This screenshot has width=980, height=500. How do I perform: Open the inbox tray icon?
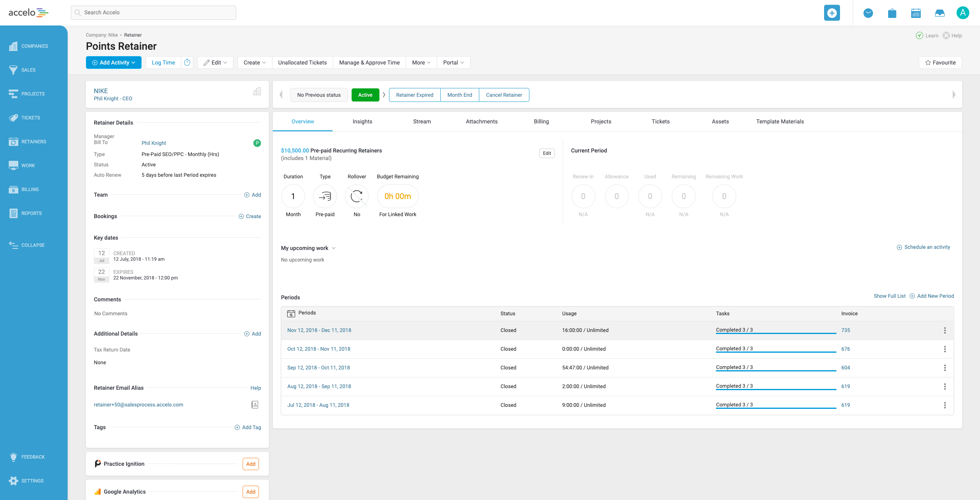939,13
